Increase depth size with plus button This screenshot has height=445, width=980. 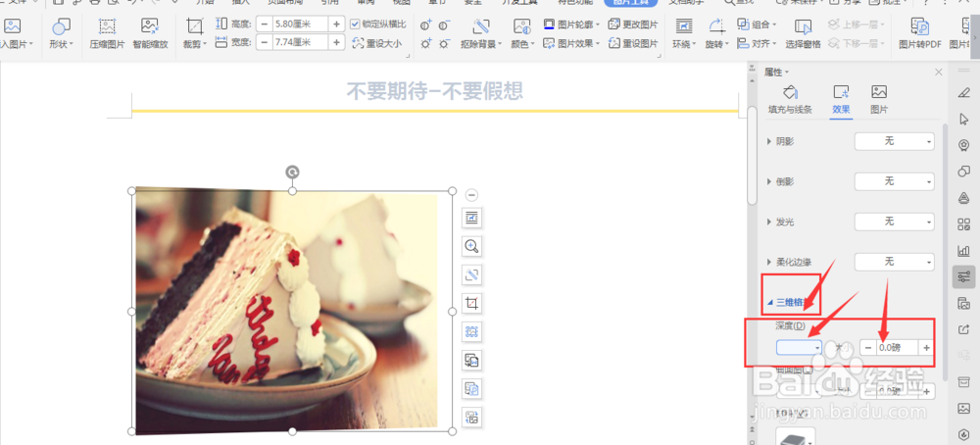click(926, 348)
